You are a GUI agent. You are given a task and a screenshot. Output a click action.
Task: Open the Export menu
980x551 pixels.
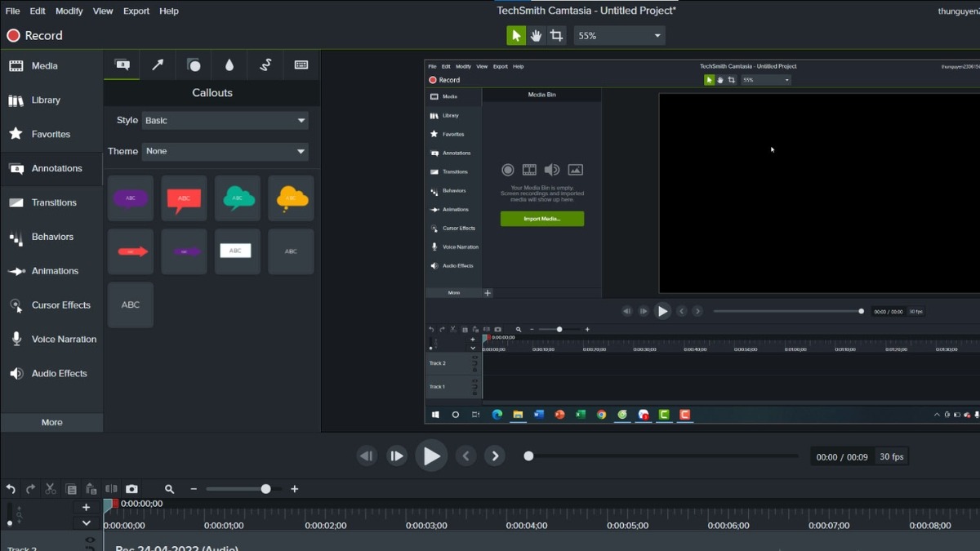tap(136, 11)
